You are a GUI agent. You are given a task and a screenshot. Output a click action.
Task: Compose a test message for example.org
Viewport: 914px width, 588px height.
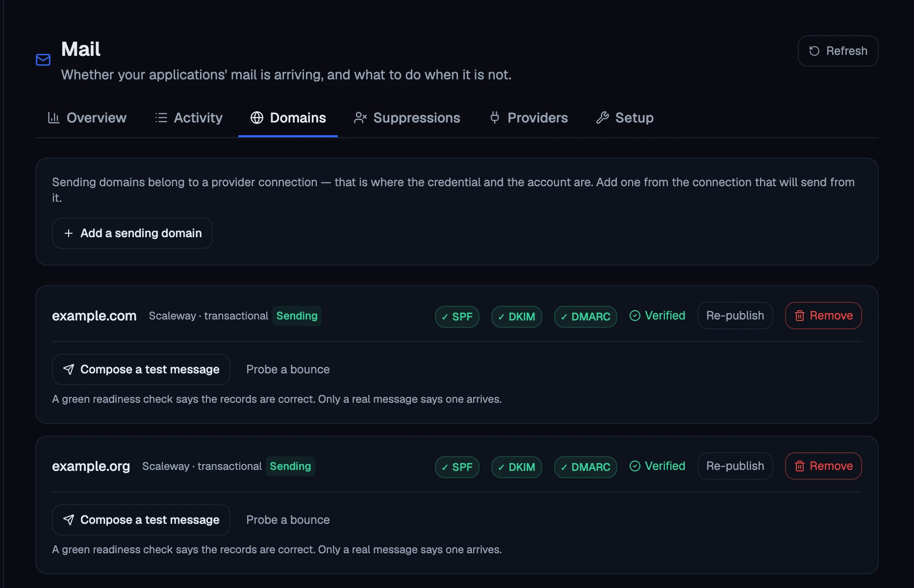coord(141,520)
